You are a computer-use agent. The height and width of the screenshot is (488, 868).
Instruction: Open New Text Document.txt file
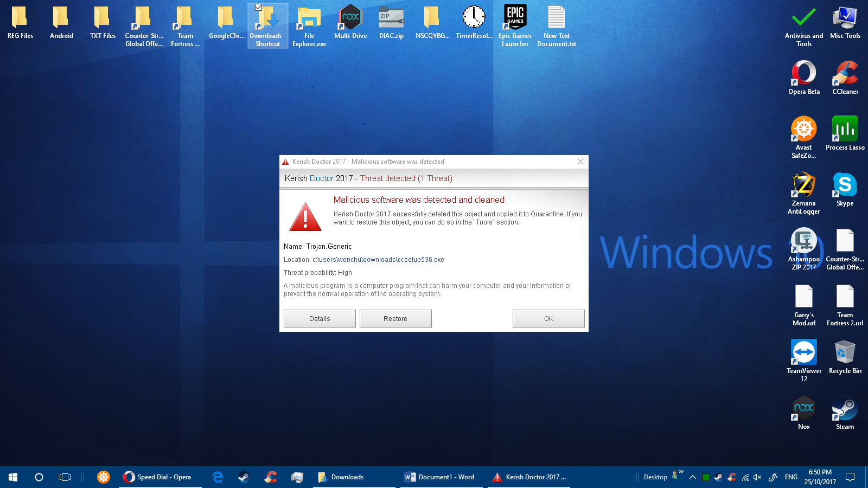tap(557, 26)
